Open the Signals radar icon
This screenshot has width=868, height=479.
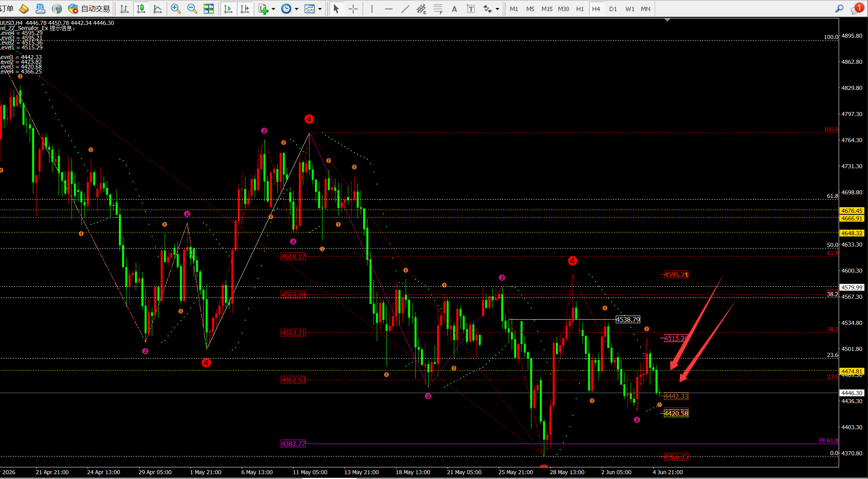(x=57, y=8)
